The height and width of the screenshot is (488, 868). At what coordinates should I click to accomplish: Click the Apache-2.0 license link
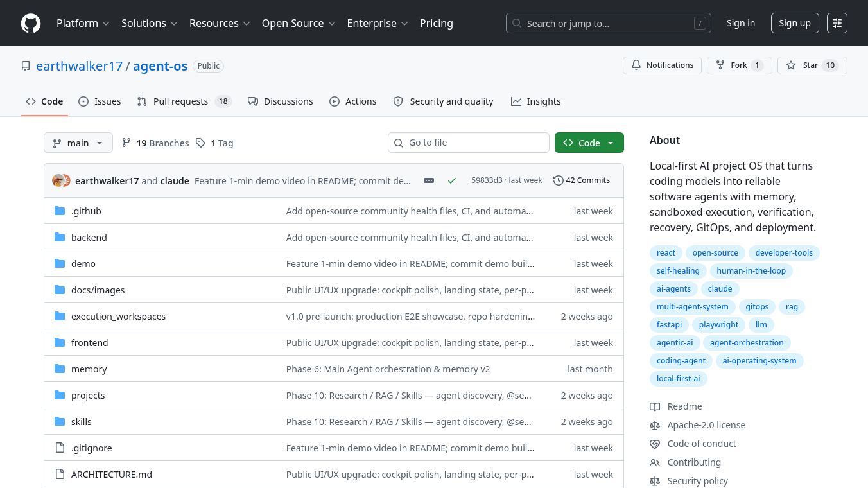click(x=706, y=425)
